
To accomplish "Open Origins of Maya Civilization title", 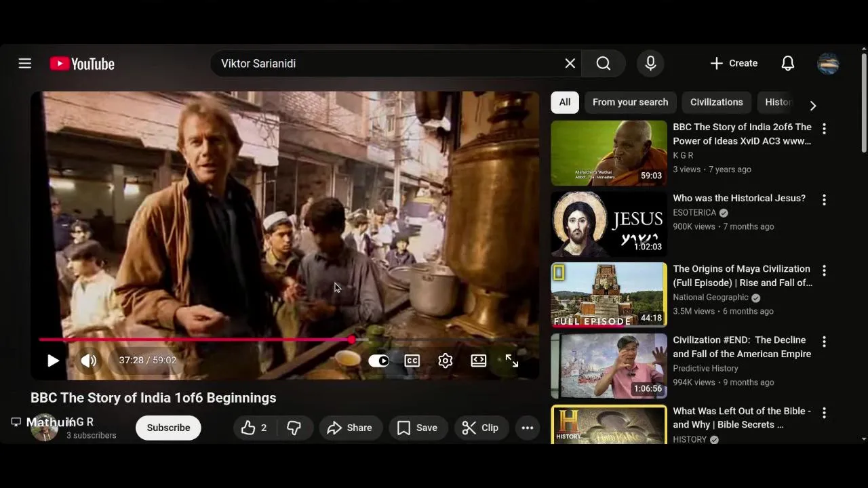I will click(x=743, y=276).
